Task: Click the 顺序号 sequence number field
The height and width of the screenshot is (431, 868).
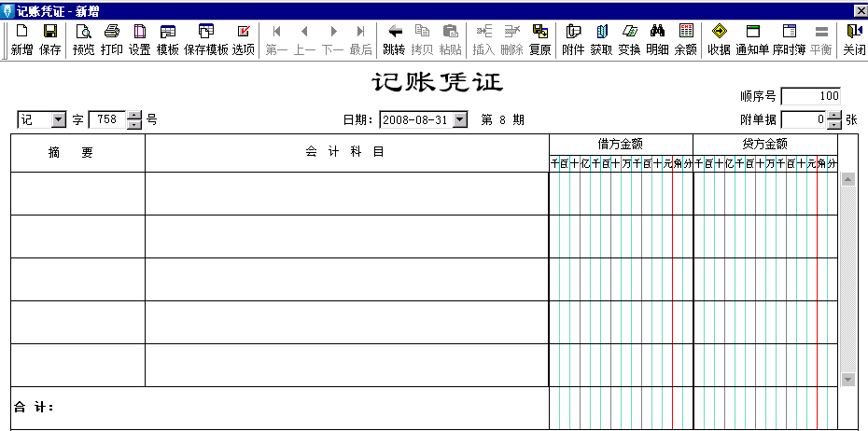Action: click(x=811, y=96)
